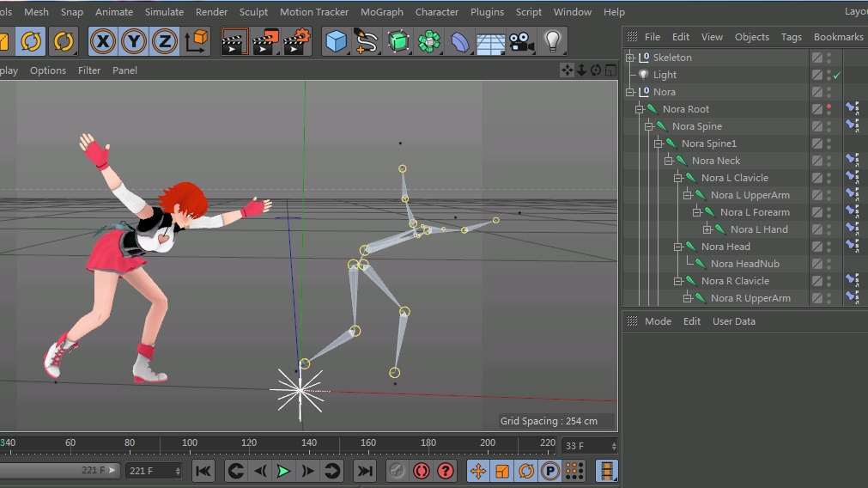
Task: Select the Spline pen tool icon
Action: click(x=366, y=41)
